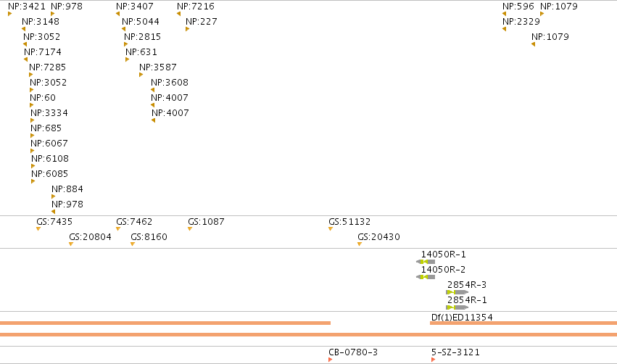Select the triangle marker below NP:3407
This screenshot has width=617, height=364.
click(x=117, y=14)
